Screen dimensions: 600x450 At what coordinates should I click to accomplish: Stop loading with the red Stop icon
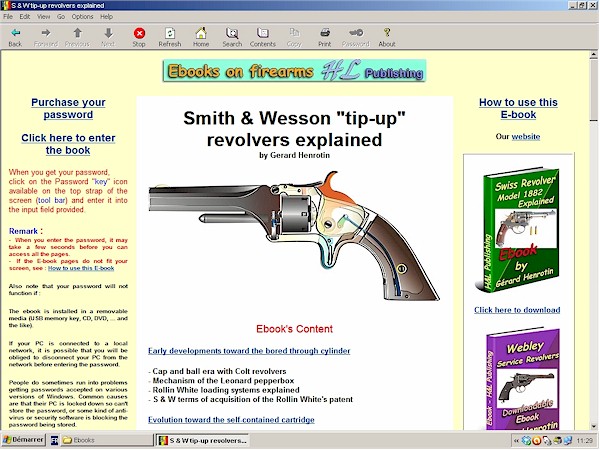tap(139, 37)
